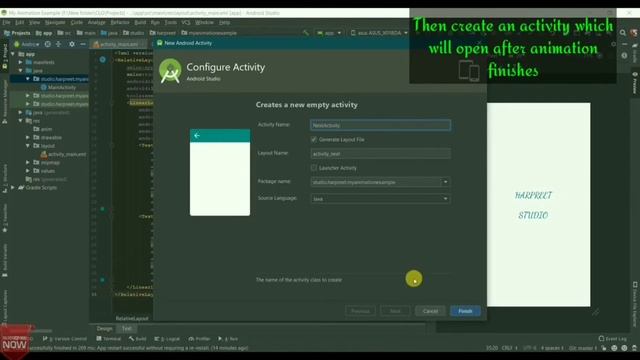The width and height of the screenshot is (640, 360).
Task: Click the Cancel button
Action: [430, 311]
